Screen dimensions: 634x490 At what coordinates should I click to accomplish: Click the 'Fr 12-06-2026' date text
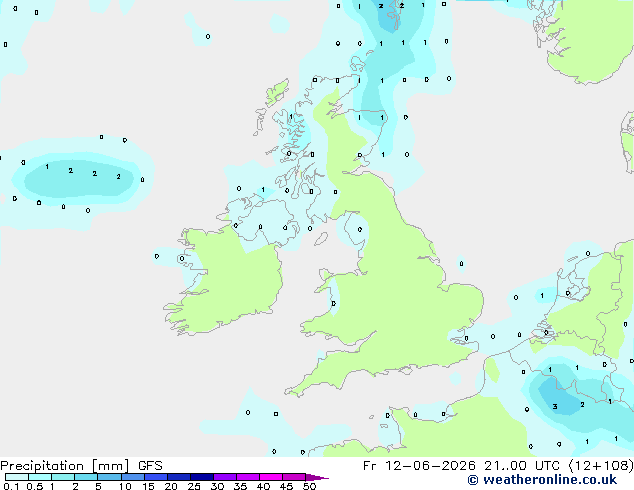coord(419,466)
